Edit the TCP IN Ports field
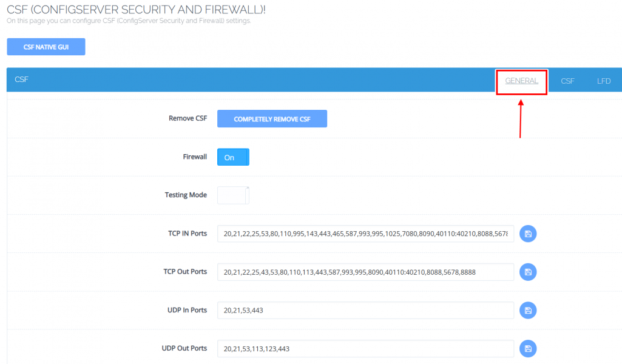This screenshot has width=622, height=364. click(365, 234)
